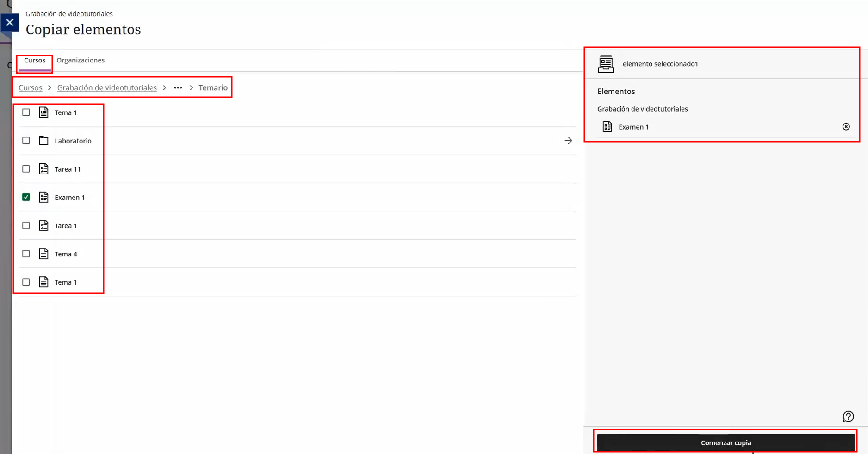Expand the breadcrumb ellipsis menu

point(178,88)
